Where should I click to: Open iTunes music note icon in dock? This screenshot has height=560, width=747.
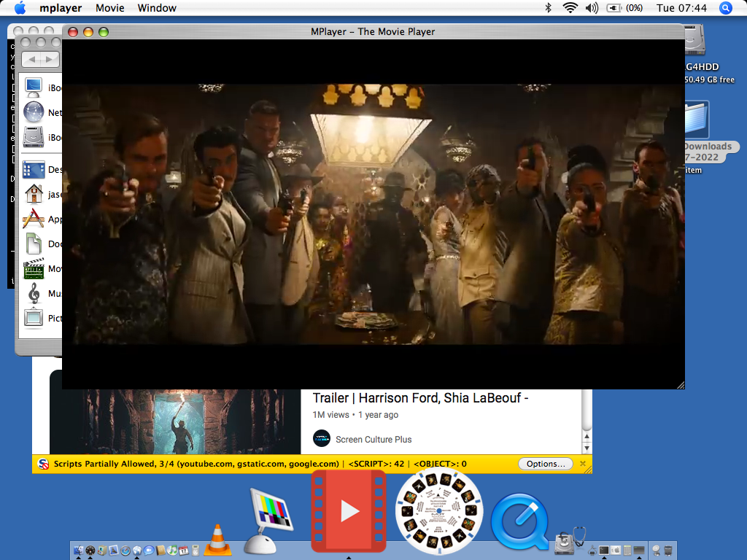[x=172, y=551]
